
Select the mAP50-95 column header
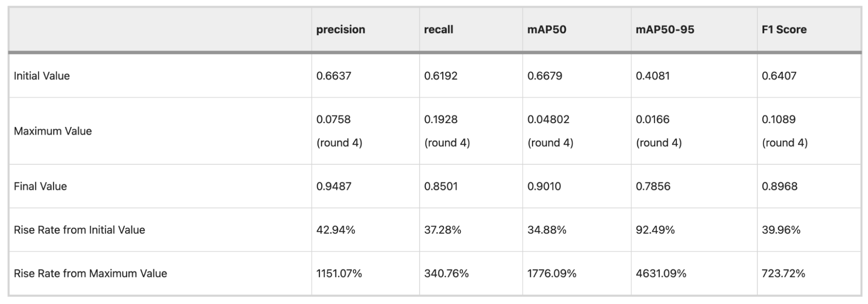point(665,30)
